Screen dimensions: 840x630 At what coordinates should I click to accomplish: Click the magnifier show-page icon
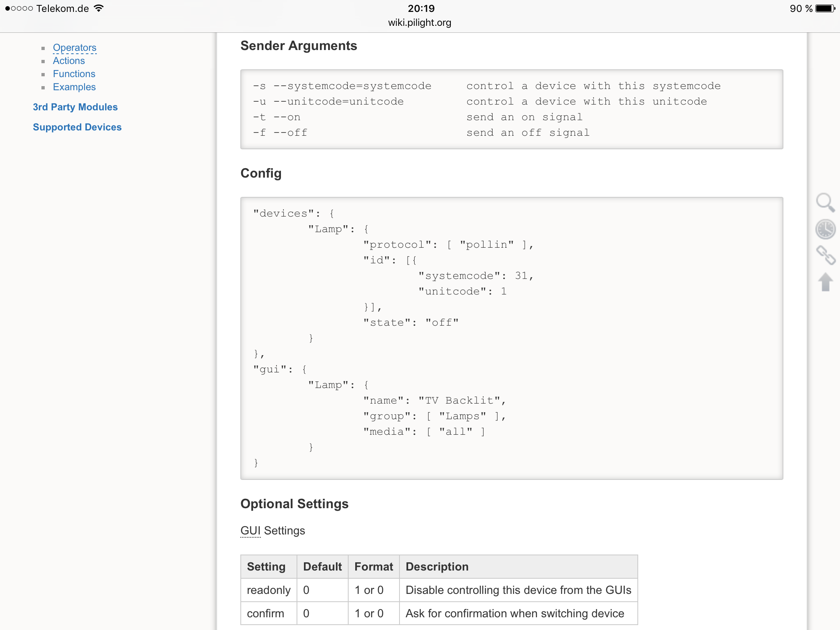(x=825, y=203)
